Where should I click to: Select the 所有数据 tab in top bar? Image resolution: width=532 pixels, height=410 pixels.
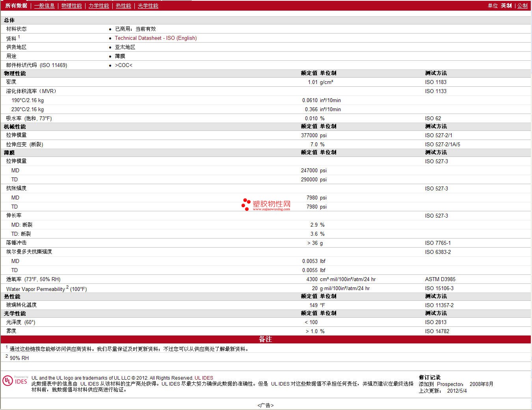click(x=16, y=6)
